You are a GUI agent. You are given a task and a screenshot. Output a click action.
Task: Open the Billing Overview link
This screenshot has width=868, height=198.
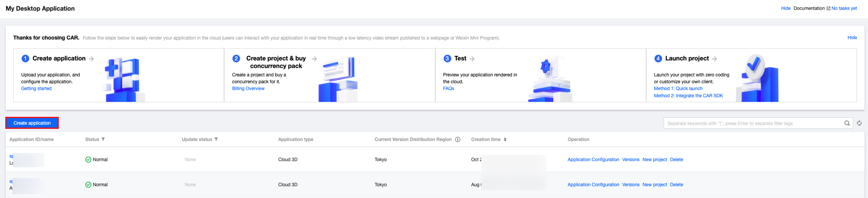[x=248, y=89]
